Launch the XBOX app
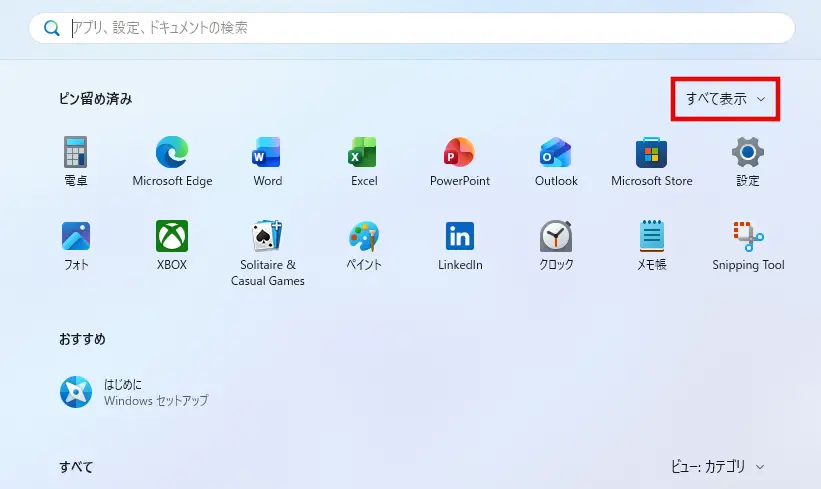Viewport: 821px width, 489px height. (x=172, y=236)
